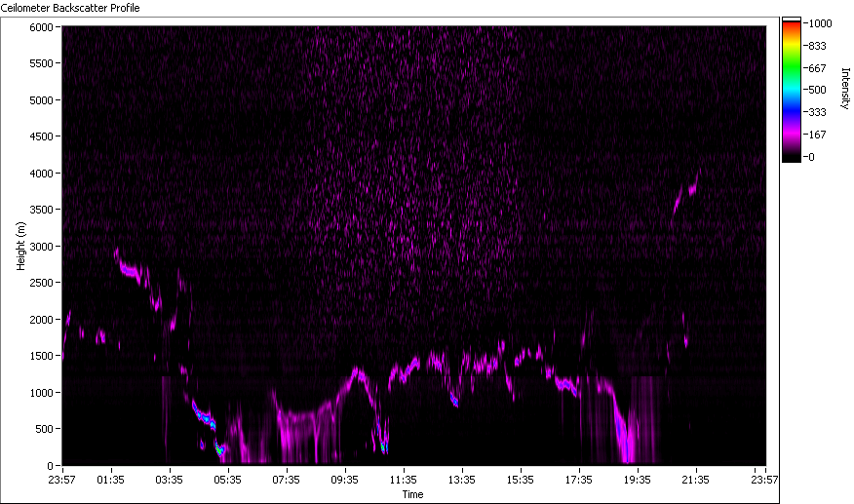Image resolution: width=854 pixels, height=504 pixels.
Task: Click the 1000 value on intensity scale
Action: tap(820, 23)
